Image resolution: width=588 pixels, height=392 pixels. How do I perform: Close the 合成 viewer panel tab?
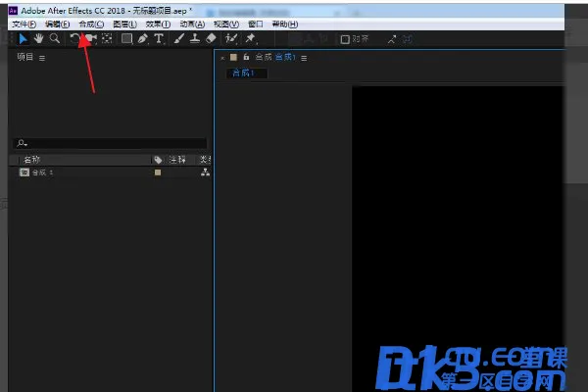click(x=222, y=58)
